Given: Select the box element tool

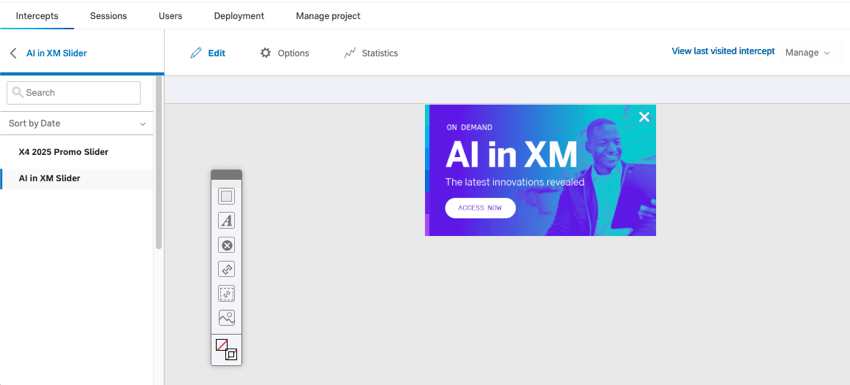Looking at the screenshot, I should (x=227, y=196).
